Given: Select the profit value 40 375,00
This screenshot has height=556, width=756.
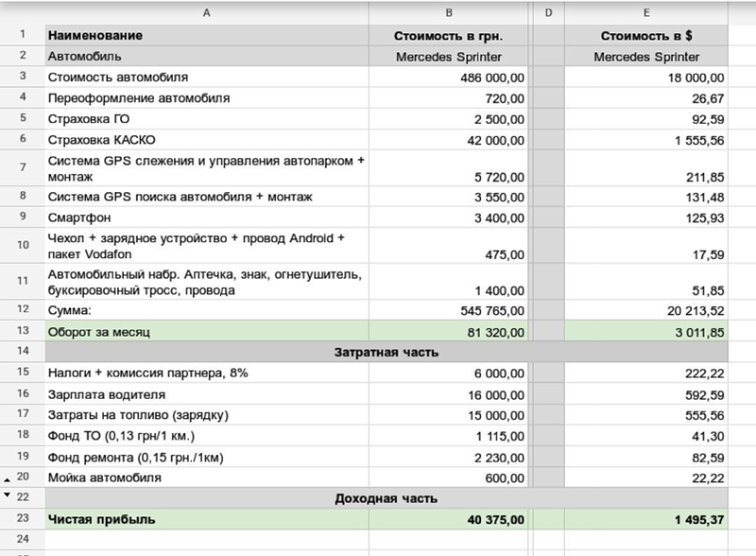Looking at the screenshot, I should [449, 520].
